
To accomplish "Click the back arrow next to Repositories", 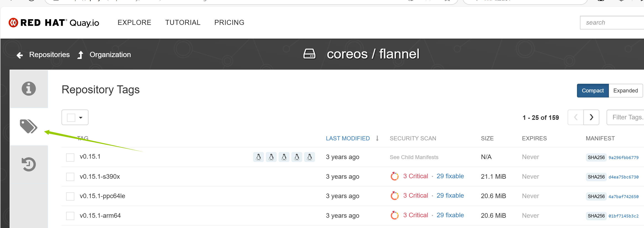I will click(20, 55).
